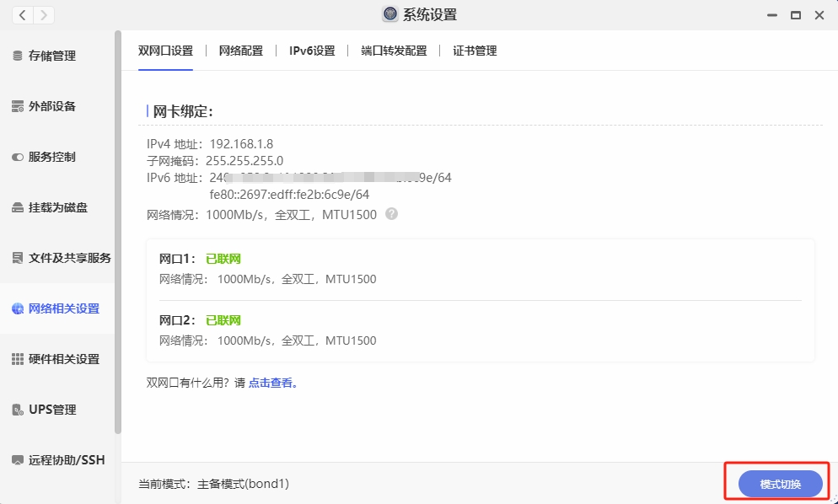Click the remote assistance/SSH icon
838x504 pixels.
(18, 460)
